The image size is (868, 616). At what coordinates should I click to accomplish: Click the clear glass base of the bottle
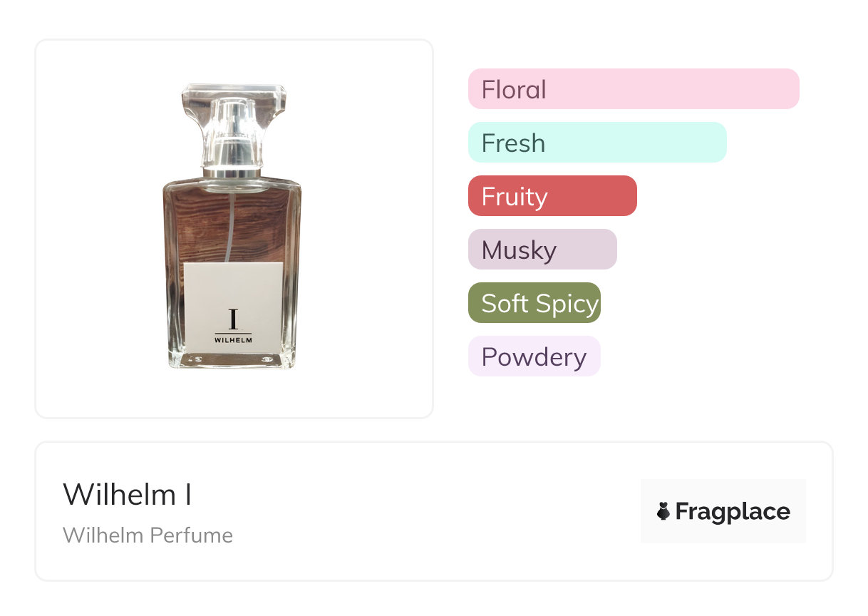(233, 361)
